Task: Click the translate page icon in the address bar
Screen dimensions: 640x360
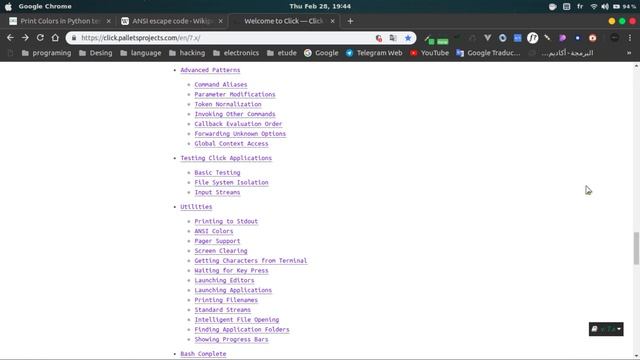Action: (x=393, y=38)
